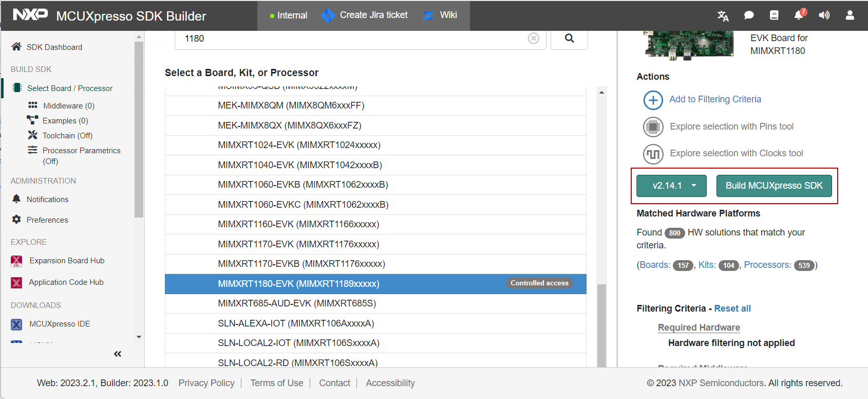Open the chat feedback bubble icon

tap(749, 15)
